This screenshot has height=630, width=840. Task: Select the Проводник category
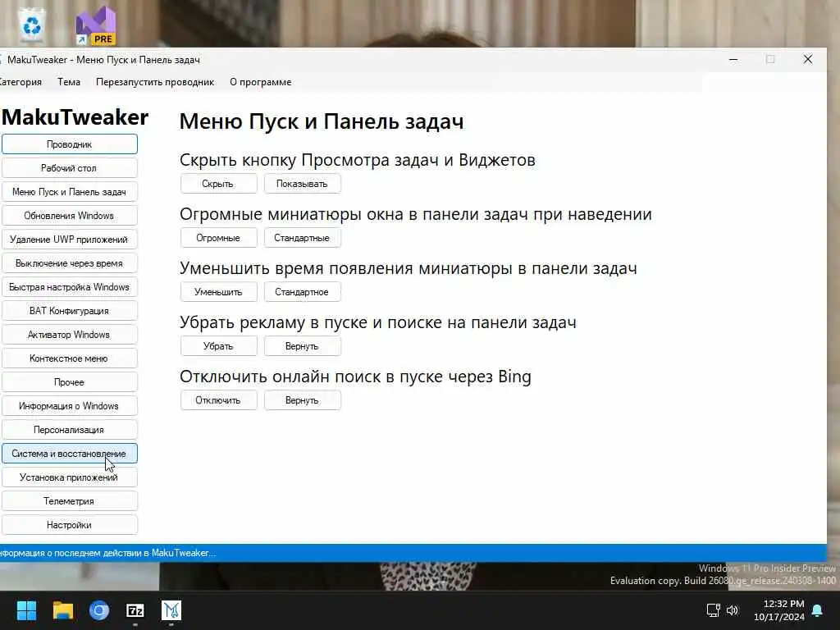point(70,144)
